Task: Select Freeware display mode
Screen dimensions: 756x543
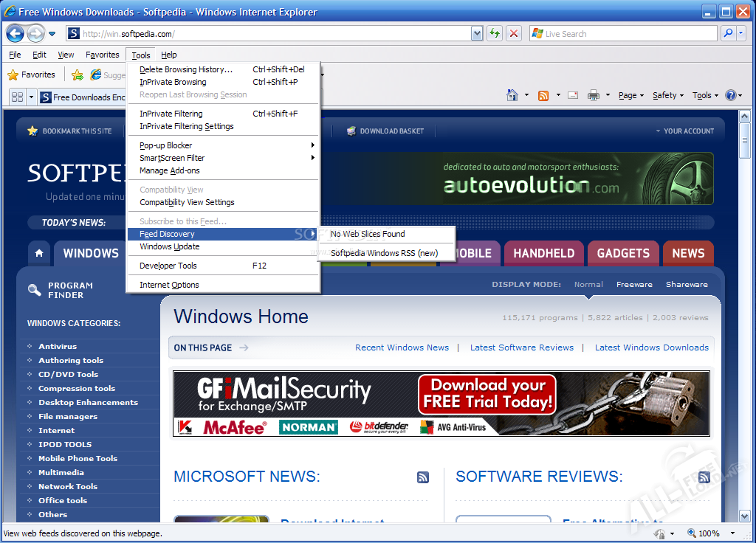Action: click(634, 284)
